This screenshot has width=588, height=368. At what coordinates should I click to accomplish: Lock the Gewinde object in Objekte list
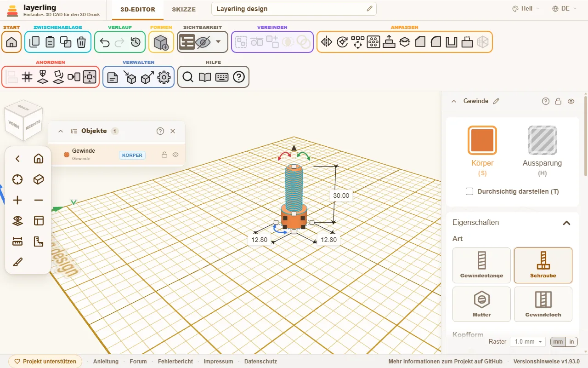click(x=164, y=155)
